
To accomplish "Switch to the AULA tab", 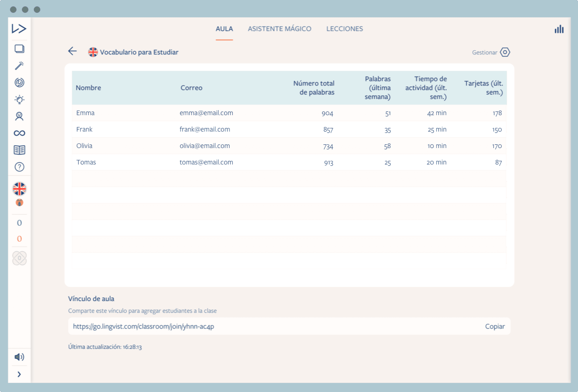I will [224, 29].
